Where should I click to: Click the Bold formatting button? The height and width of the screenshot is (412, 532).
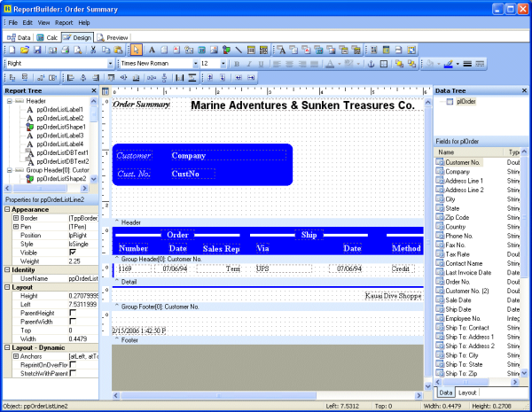[236, 64]
